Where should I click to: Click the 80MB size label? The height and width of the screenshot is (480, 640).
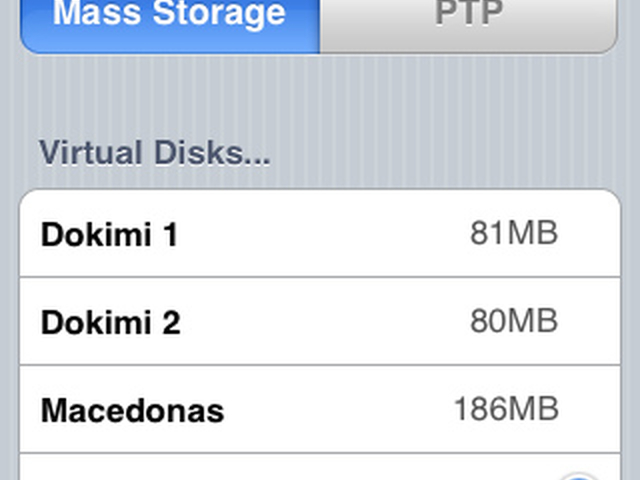(x=514, y=322)
